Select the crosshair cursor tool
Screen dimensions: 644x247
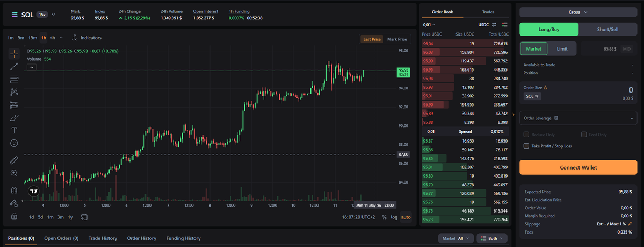point(14,53)
